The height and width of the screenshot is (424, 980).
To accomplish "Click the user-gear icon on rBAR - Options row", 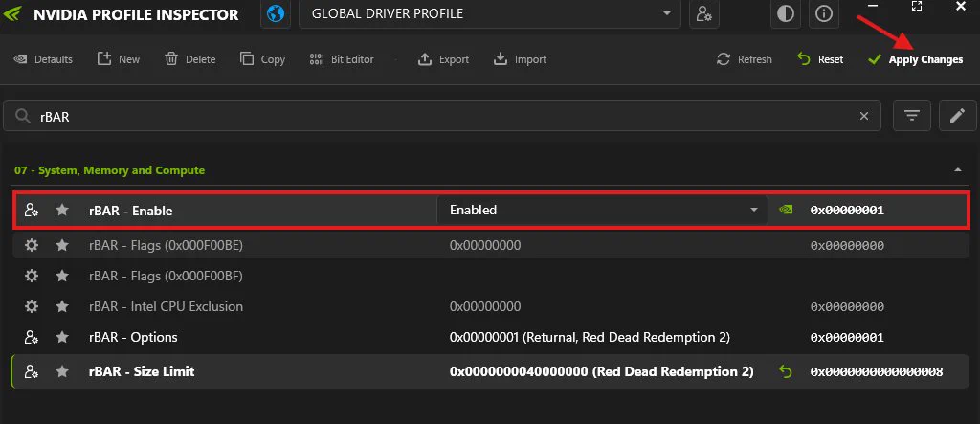I will [x=32, y=337].
